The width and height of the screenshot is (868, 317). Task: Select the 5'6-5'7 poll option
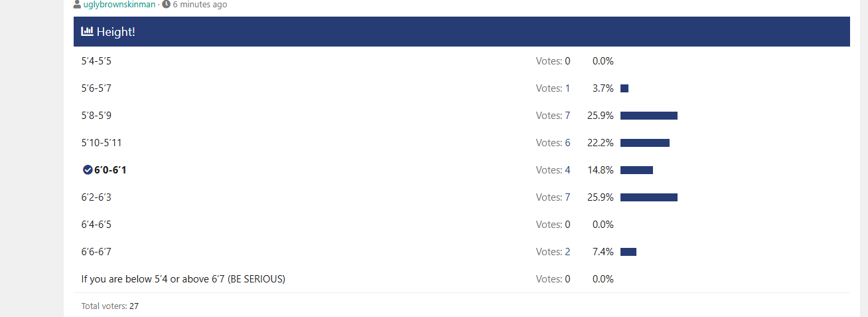point(96,88)
